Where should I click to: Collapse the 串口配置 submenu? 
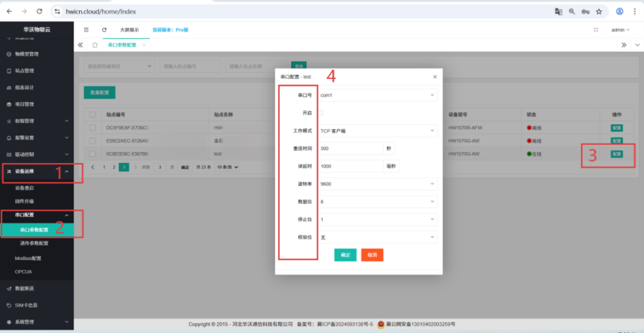coord(37,215)
